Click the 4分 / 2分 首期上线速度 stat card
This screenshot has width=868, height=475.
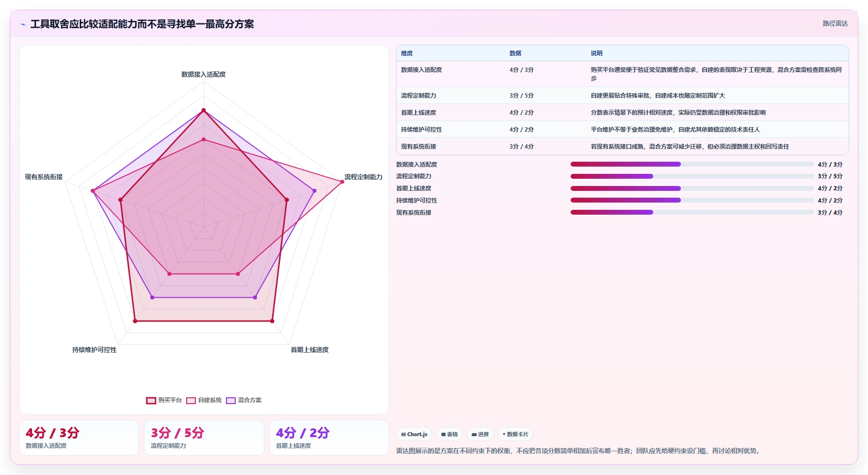330,438
